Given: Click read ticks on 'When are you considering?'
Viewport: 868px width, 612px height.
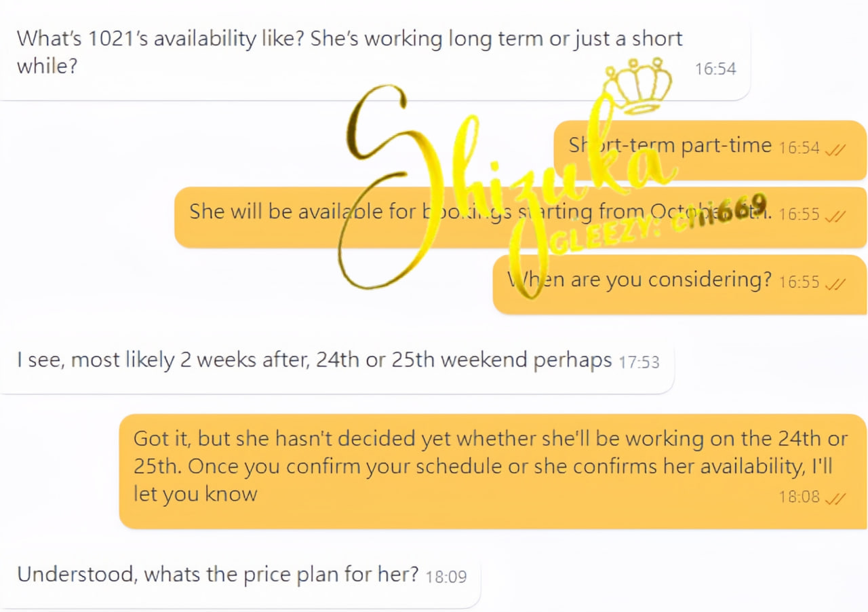Looking at the screenshot, I should 835,282.
